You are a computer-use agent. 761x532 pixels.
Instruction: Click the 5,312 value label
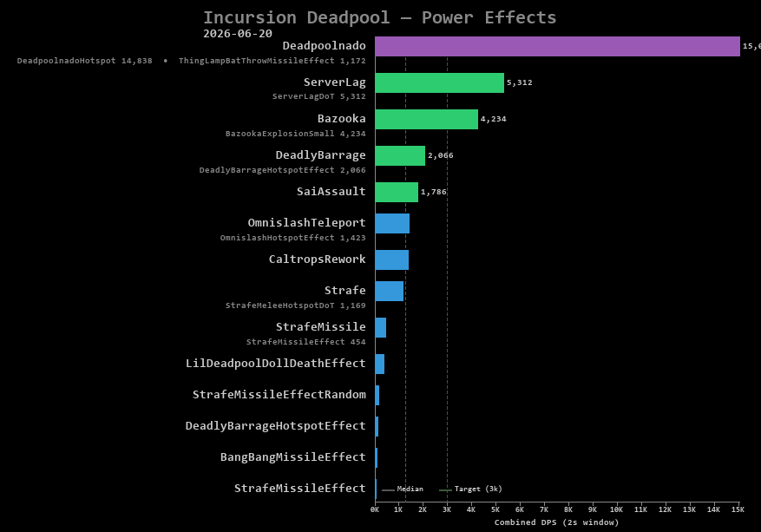click(x=519, y=82)
